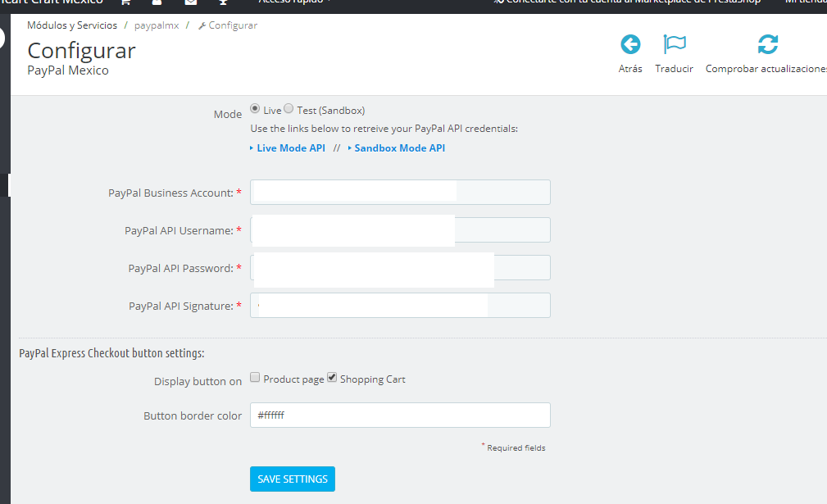The image size is (827, 504).
Task: Focus the PayPal Business Account field
Action: tap(400, 193)
